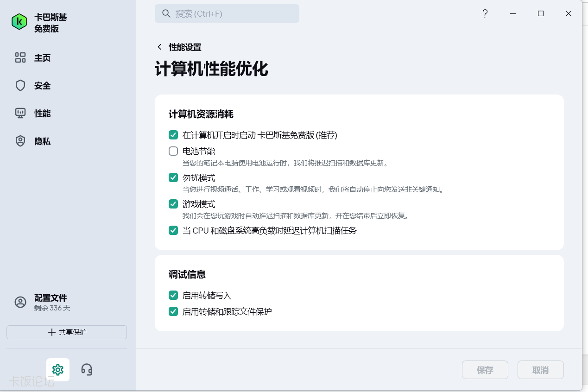Uncheck CPU 高负载时延迟扫描任务

pyautogui.click(x=173, y=230)
